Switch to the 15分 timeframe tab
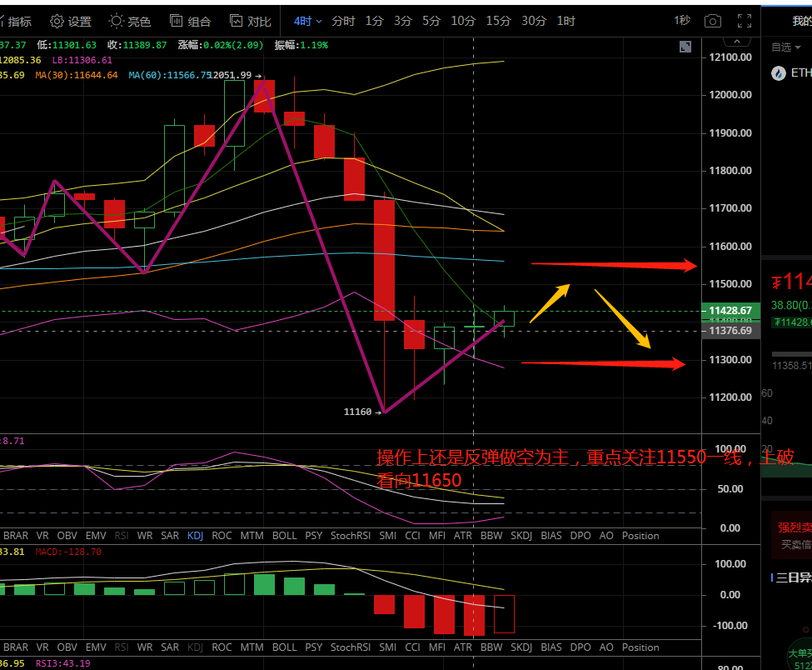 (498, 21)
